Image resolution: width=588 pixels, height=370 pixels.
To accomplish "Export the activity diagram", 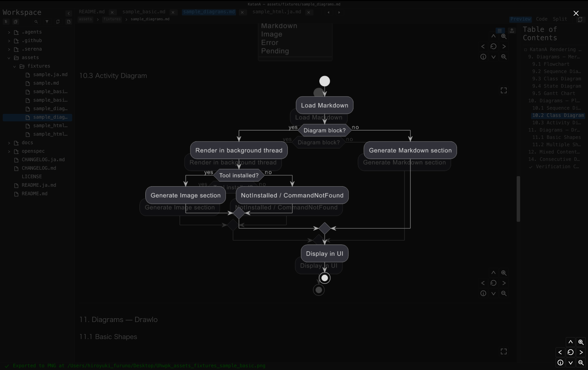I will (x=512, y=31).
